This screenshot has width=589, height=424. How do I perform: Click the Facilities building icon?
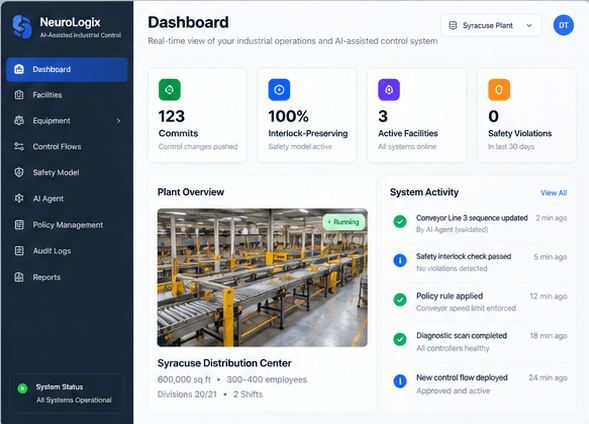19,95
